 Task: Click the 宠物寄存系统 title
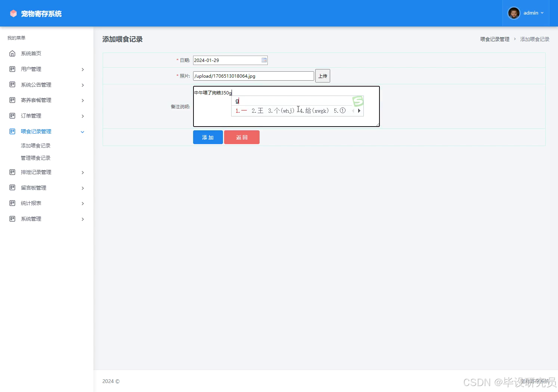coord(41,14)
